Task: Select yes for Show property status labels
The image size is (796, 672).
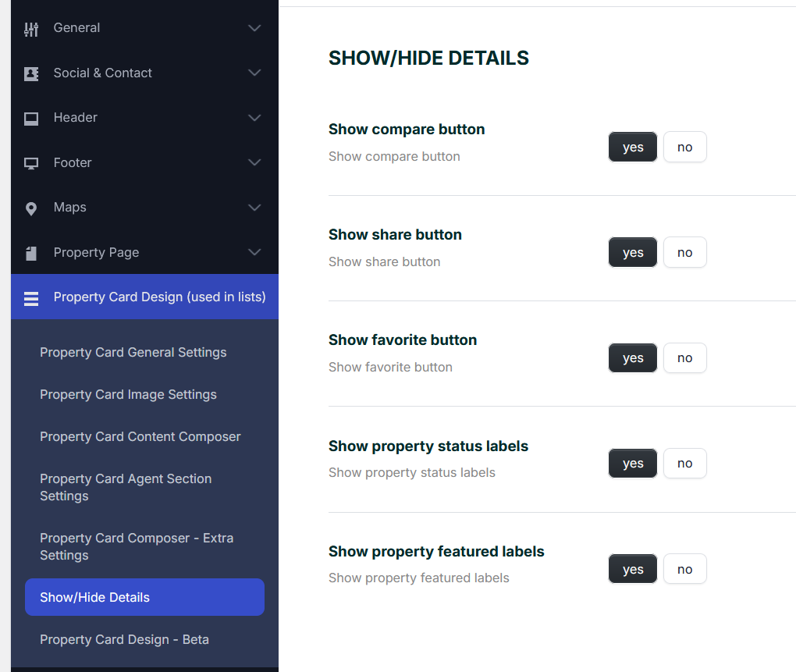Action: tap(632, 464)
